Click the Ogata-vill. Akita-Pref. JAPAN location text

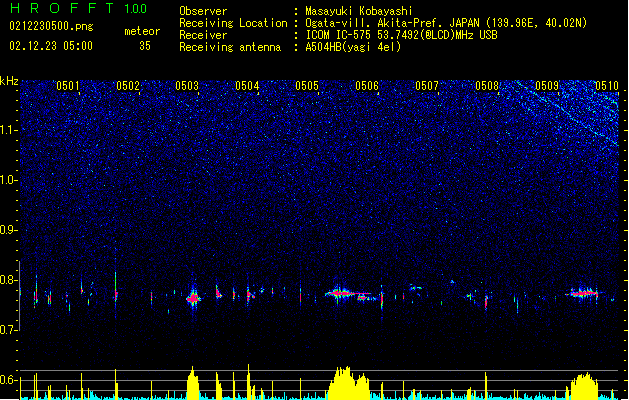446,23
